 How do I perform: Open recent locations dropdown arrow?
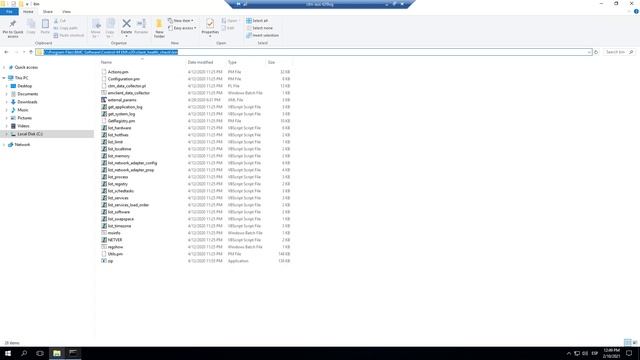tap(24, 52)
